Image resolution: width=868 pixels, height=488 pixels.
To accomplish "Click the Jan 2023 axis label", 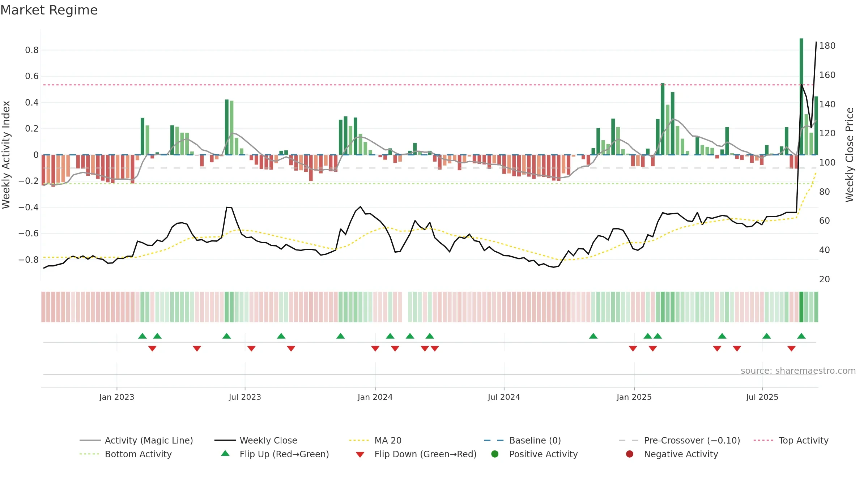I will point(117,397).
